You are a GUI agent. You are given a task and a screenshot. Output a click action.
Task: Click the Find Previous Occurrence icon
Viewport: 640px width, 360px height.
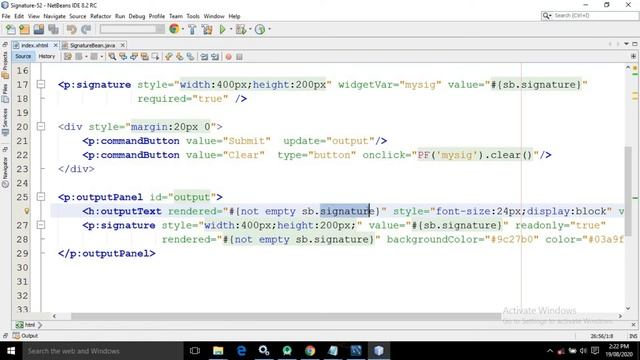coord(123,57)
